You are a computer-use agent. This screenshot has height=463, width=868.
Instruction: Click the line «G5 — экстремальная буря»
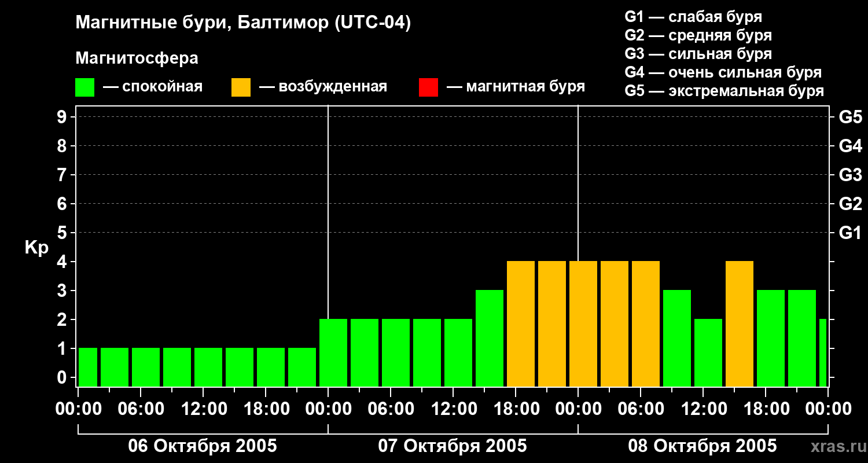coord(724,91)
